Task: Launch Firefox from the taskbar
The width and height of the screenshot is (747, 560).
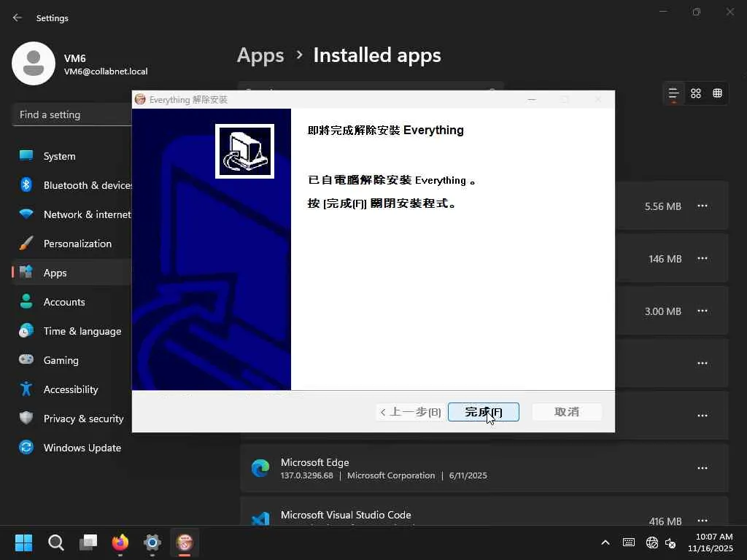Action: point(120,542)
